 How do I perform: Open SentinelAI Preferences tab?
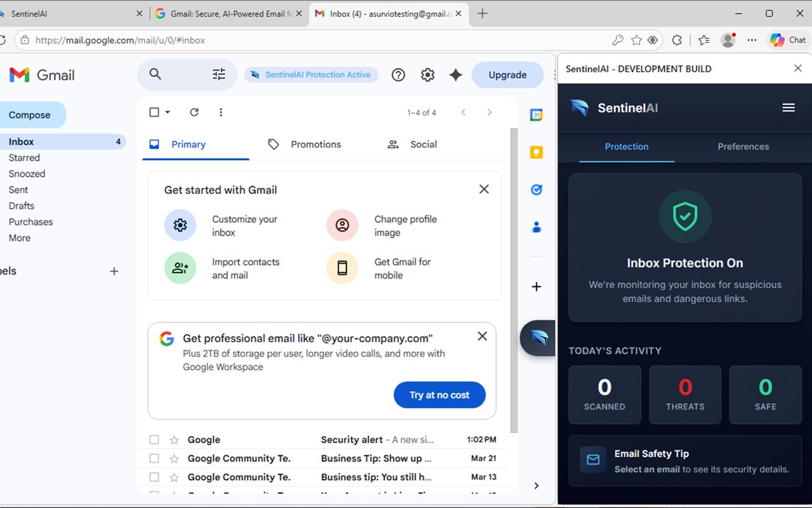(743, 147)
